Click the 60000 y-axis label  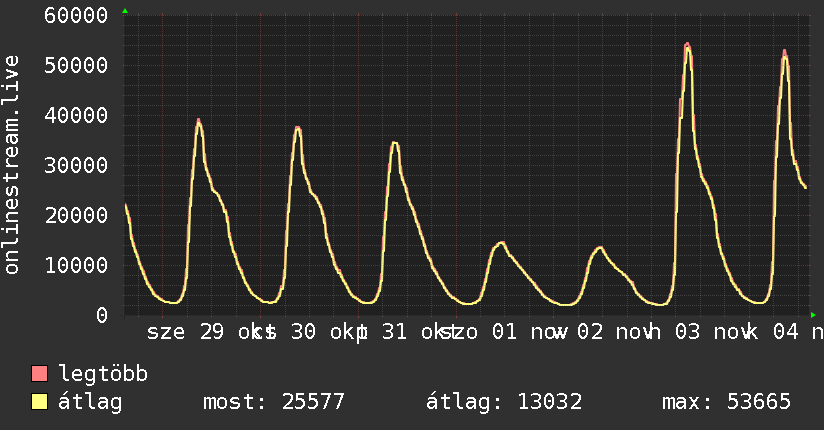tap(76, 15)
